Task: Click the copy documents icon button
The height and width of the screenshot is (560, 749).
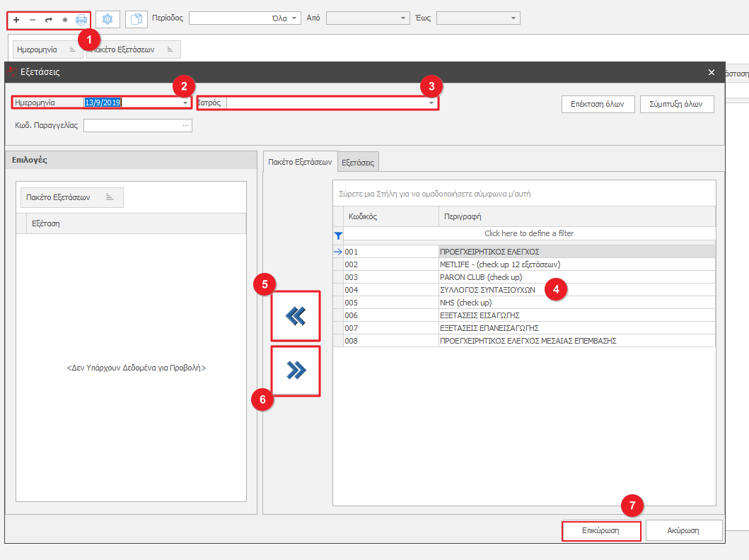Action: pyautogui.click(x=137, y=19)
